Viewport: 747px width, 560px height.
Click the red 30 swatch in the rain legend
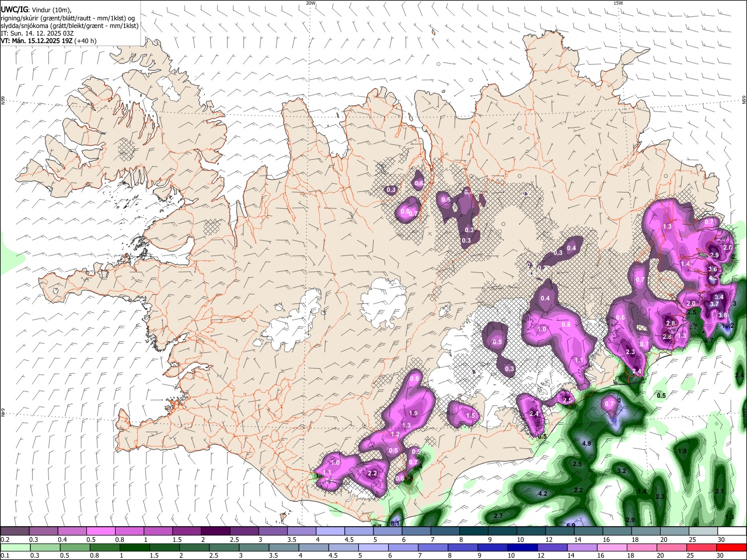(x=731, y=547)
